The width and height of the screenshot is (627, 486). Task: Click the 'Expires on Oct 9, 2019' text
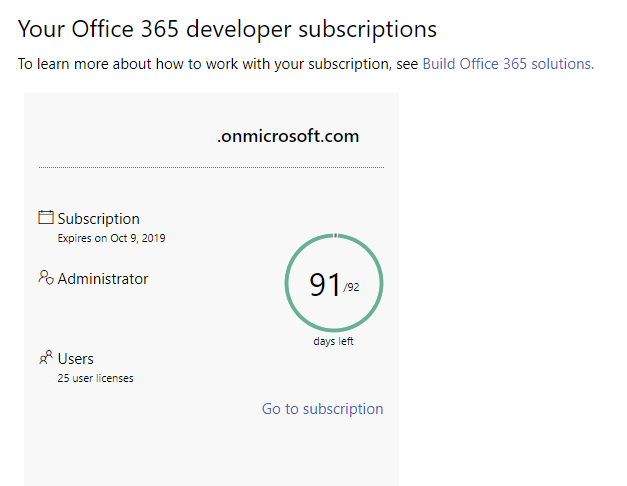111,238
